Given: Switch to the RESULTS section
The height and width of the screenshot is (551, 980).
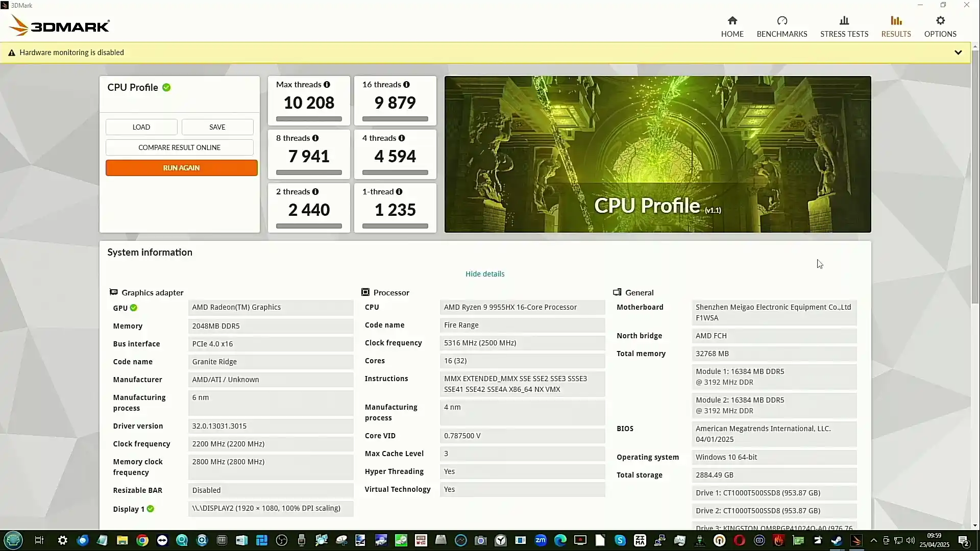Looking at the screenshot, I should pos(896,27).
